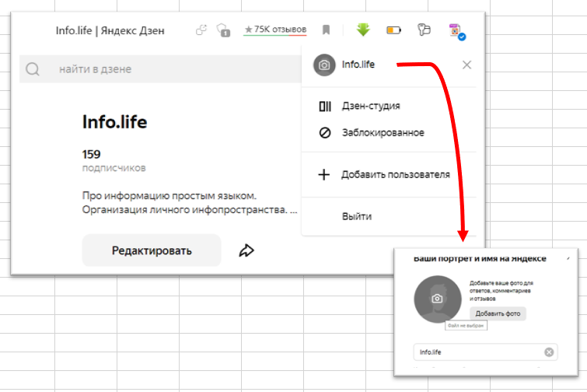587x392 pixels.
Task: Close the account menu with X
Action: [x=466, y=65]
